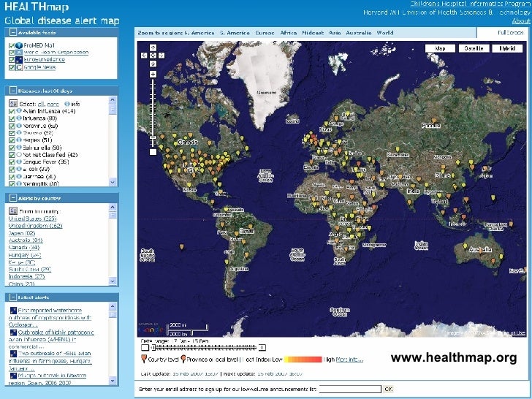
Task: Open the info icon next to Avian Influenza
Action: (x=19, y=111)
